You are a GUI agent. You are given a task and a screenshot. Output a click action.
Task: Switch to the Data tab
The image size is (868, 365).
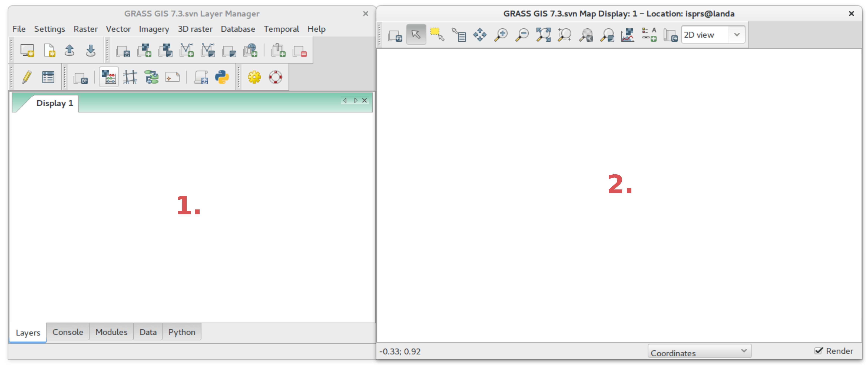coord(148,332)
